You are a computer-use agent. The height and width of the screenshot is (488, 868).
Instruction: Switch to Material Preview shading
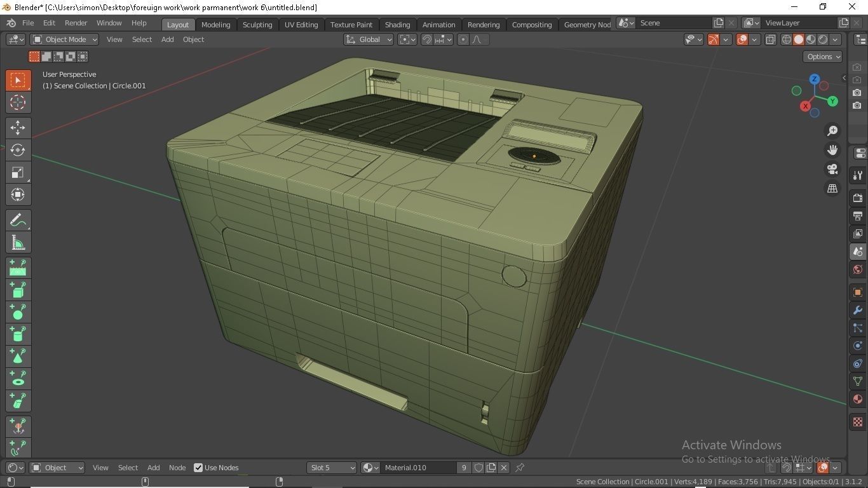click(811, 39)
